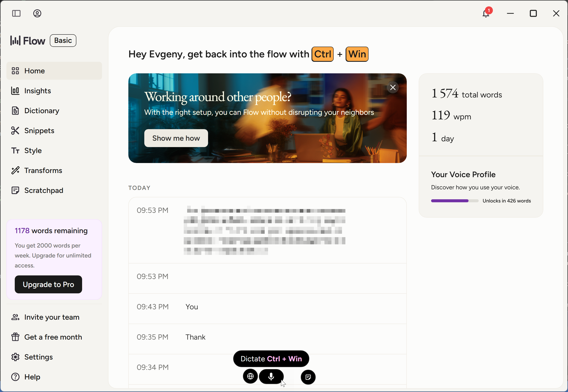The height and width of the screenshot is (392, 568).
Task: Select the 09:35 PM 'Thank' entry
Action: (267, 339)
